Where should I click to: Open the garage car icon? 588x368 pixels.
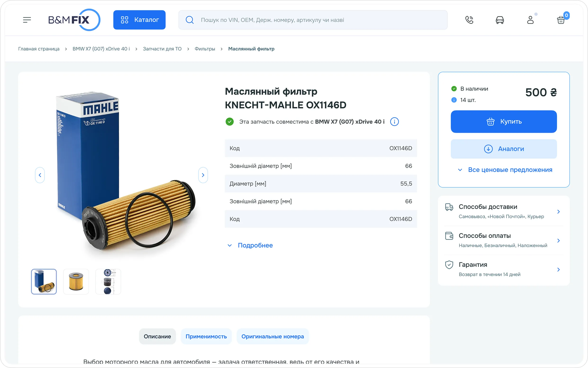tap(500, 20)
